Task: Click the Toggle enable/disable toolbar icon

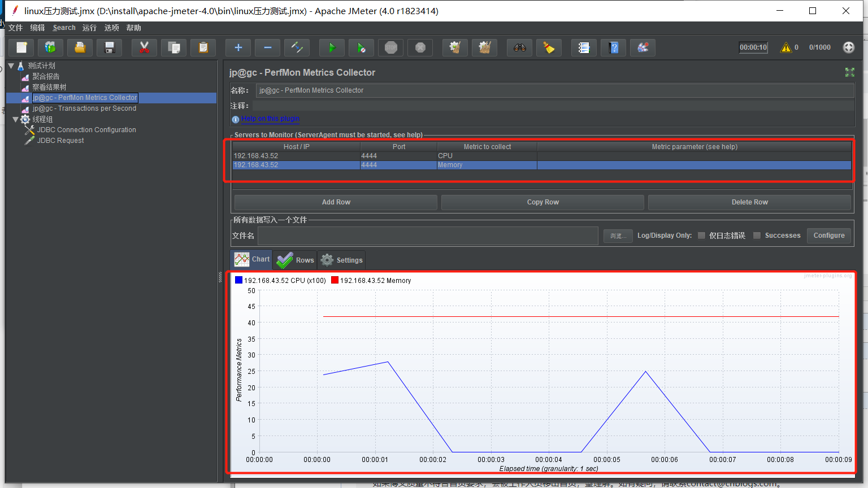Action: pos(297,48)
